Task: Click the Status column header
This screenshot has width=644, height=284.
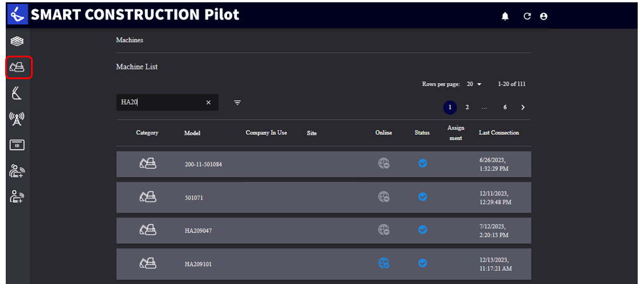Action: tap(422, 133)
